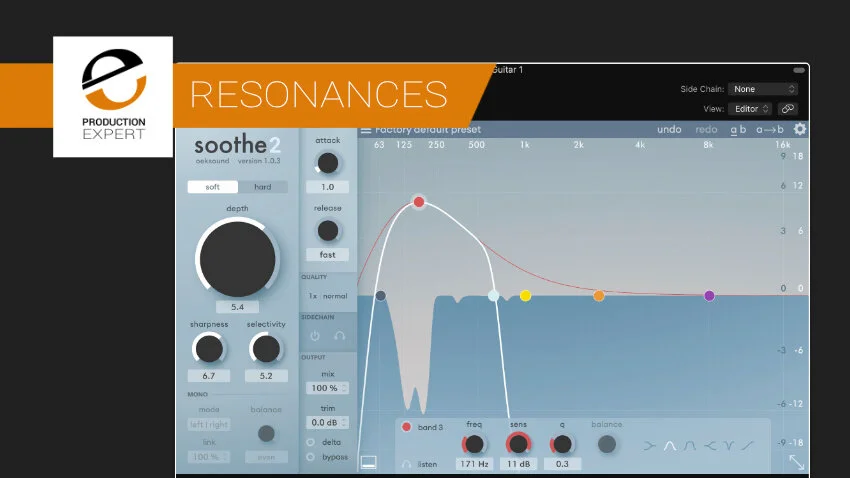850x478 pixels.
Task: Open the Factory default preset name
Action: 428,130
